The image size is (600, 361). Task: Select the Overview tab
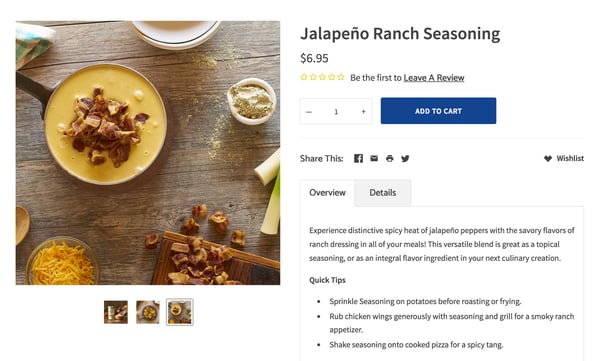click(x=328, y=193)
